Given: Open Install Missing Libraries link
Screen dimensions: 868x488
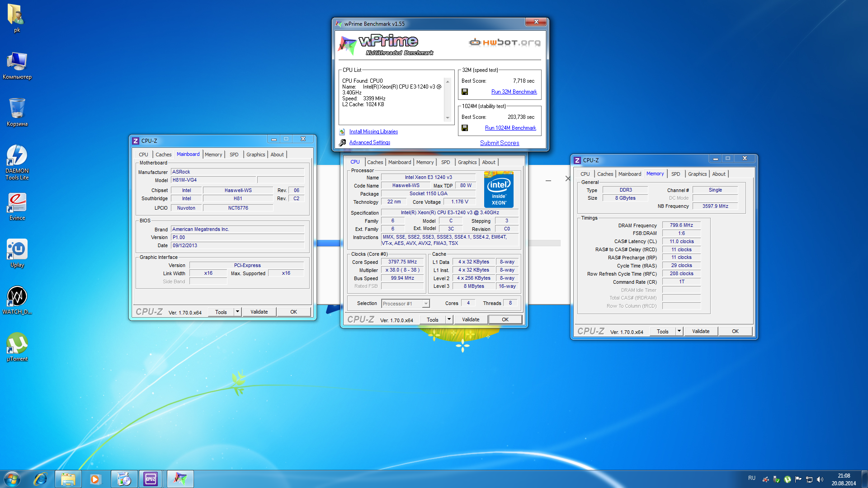Looking at the screenshot, I should point(373,131).
